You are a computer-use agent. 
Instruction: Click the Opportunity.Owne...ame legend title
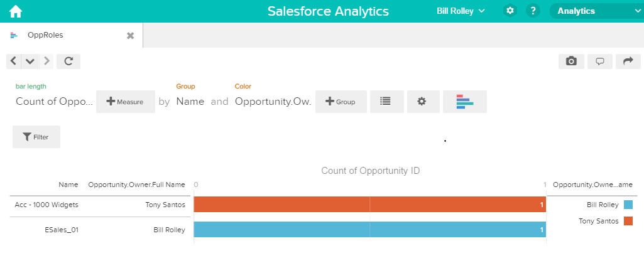pyautogui.click(x=592, y=185)
